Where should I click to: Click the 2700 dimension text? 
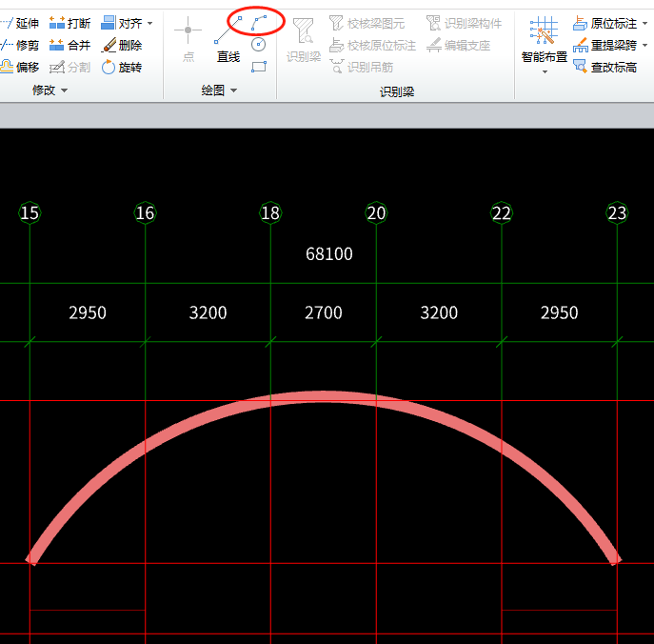[x=324, y=312]
